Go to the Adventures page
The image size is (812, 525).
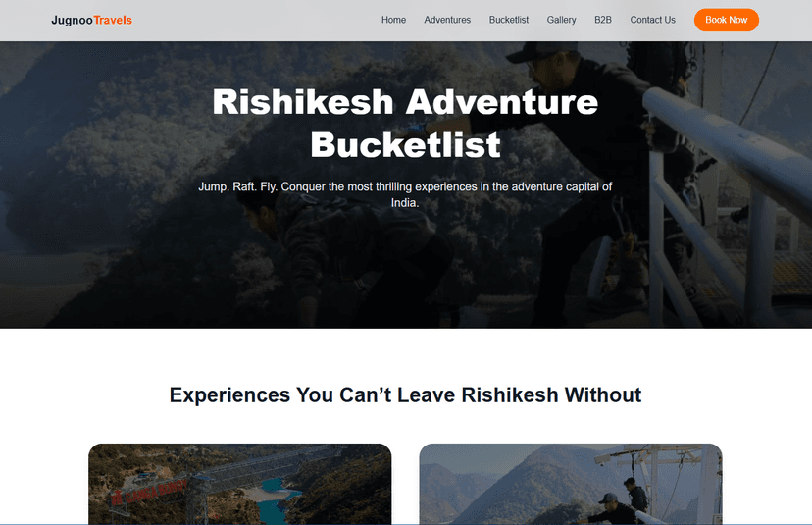tap(447, 20)
